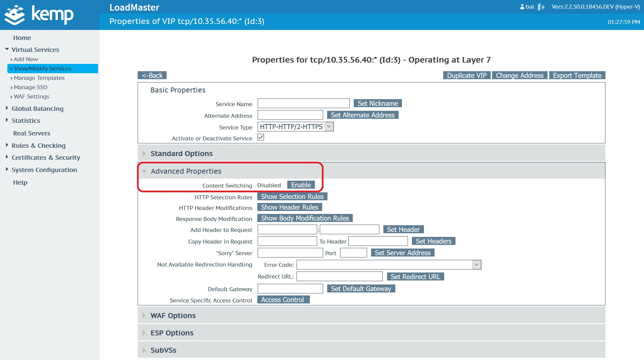Expand the Statistics menu arrow
This screenshot has width=644, height=360.
7,120
